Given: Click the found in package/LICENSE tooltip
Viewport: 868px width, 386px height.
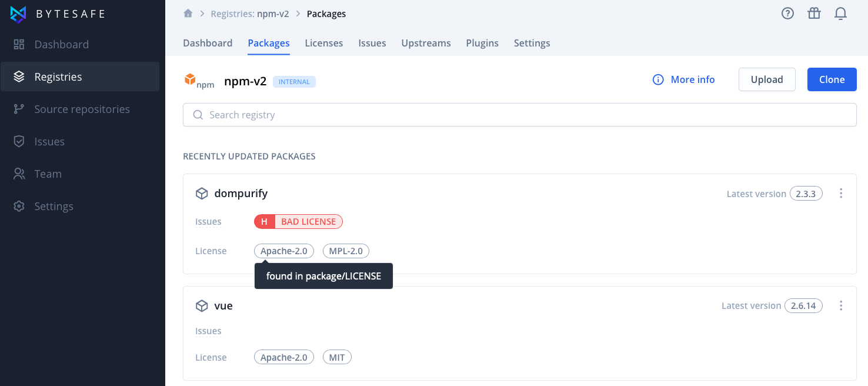Looking at the screenshot, I should point(323,276).
